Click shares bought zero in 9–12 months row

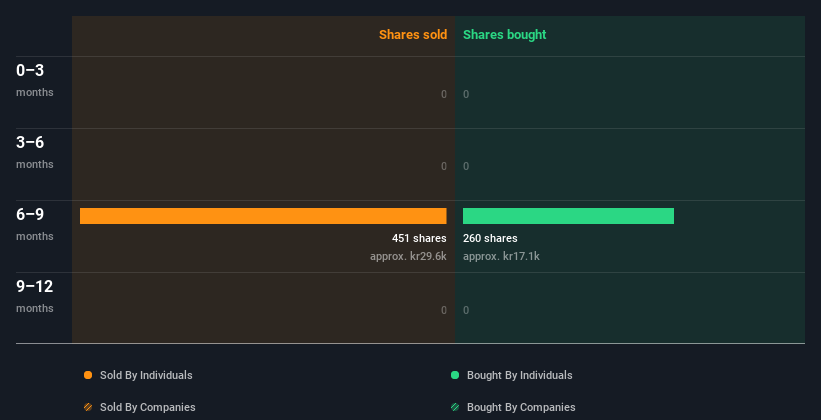(466, 311)
